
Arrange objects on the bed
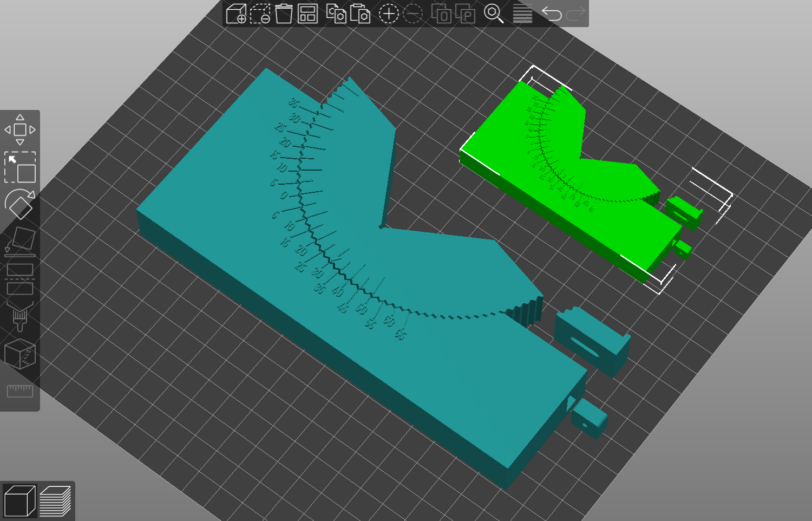point(307,14)
